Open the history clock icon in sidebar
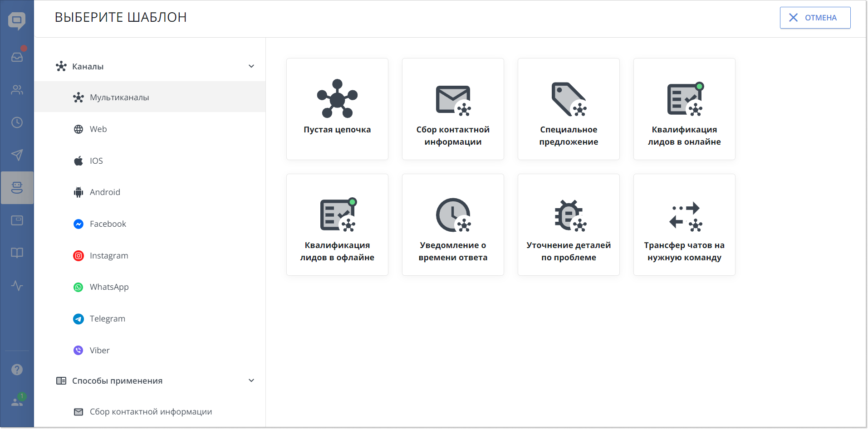868x429 pixels. (17, 122)
